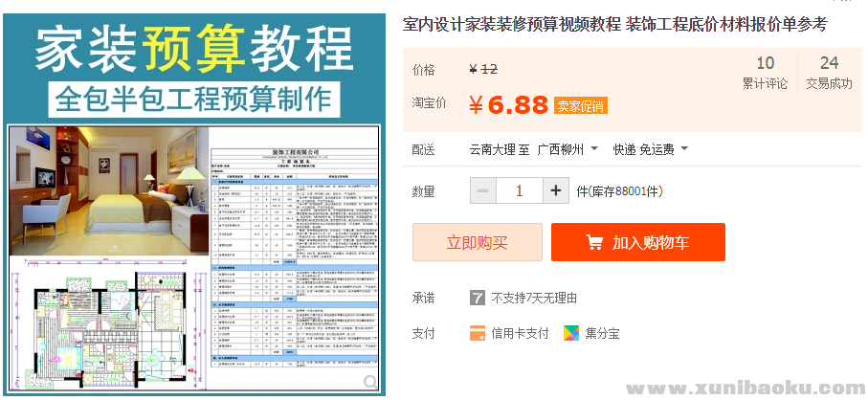Click the 不支持7天无理由 text
Screen dimensions: 868x400
pos(534,298)
